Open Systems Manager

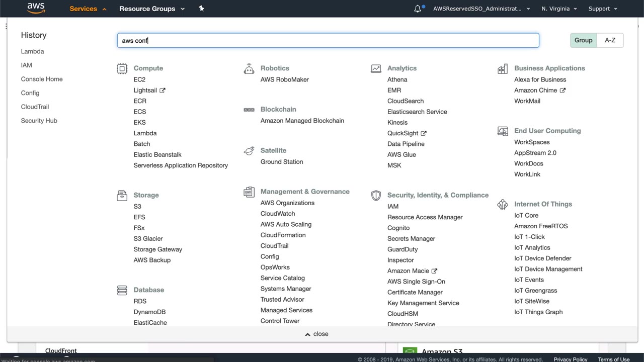coord(286,289)
